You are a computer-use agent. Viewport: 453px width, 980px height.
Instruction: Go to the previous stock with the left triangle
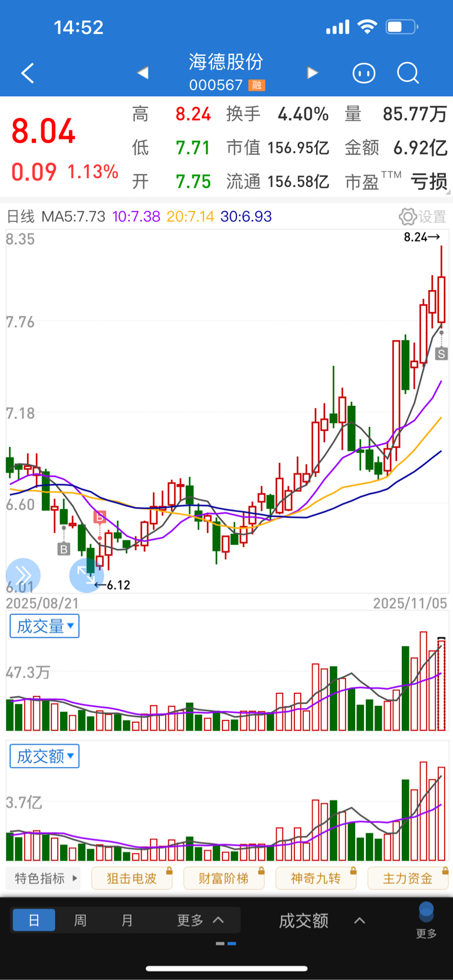coord(143,73)
